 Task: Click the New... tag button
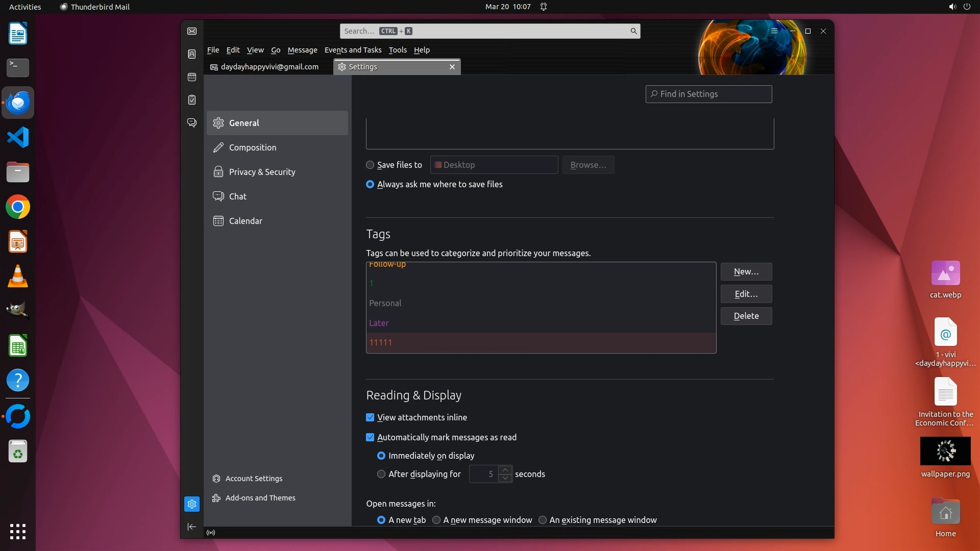pyautogui.click(x=746, y=272)
